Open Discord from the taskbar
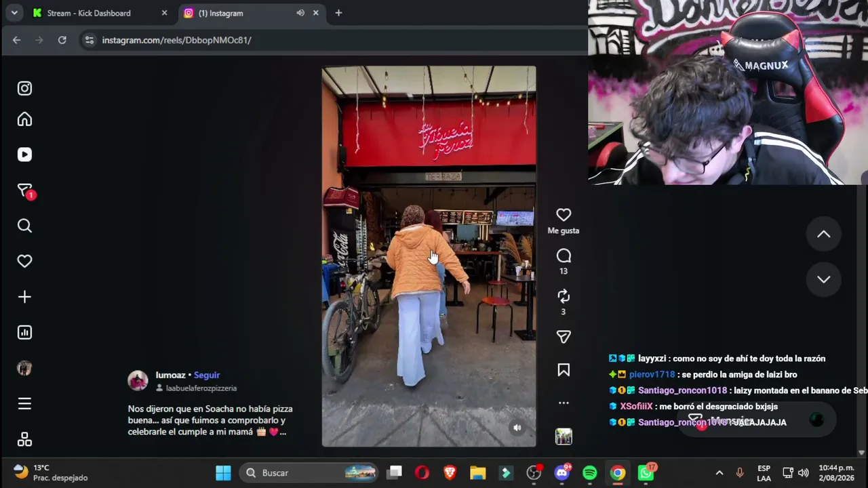Image resolution: width=868 pixels, height=488 pixels. tap(562, 473)
